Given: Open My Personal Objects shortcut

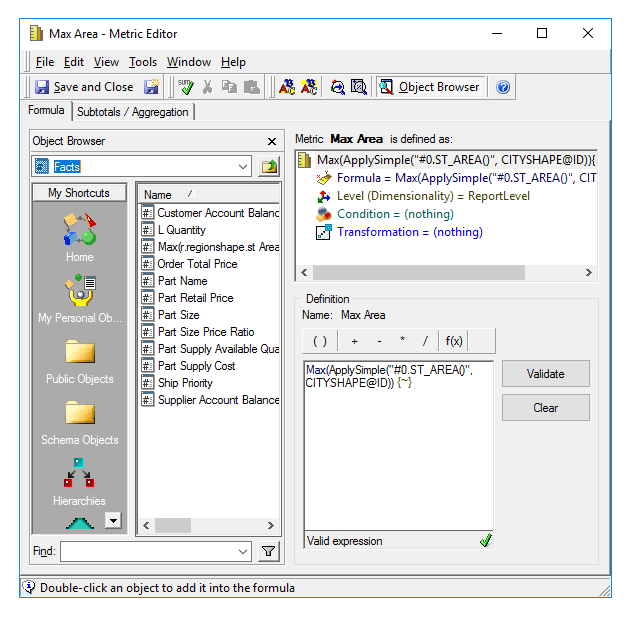Looking at the screenshot, I should pyautogui.click(x=80, y=299).
